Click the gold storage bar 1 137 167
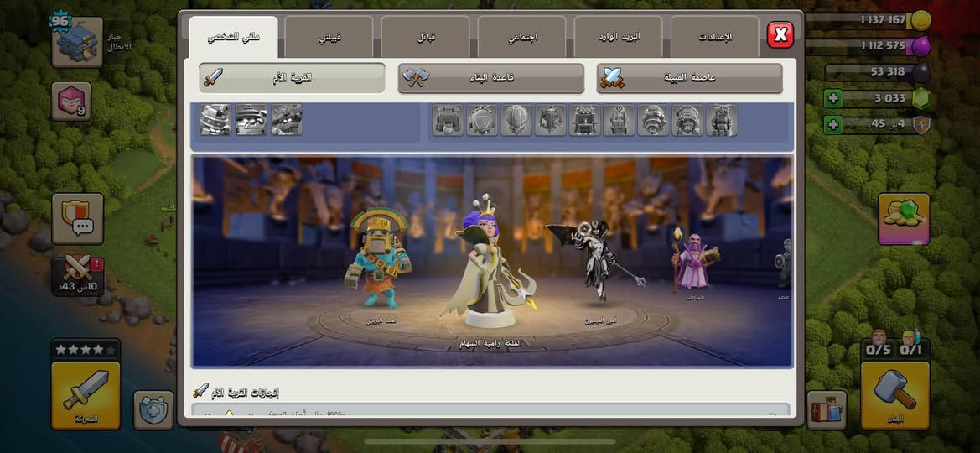 [x=858, y=20]
